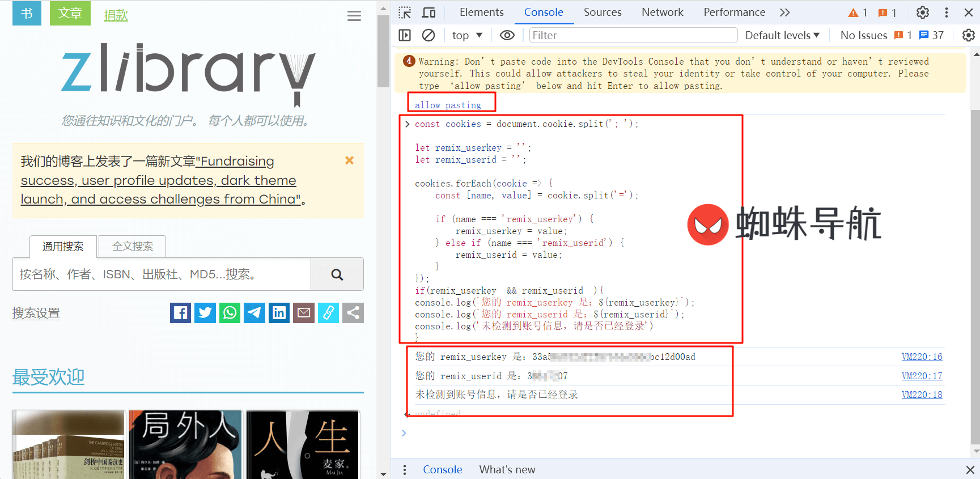Screen dimensions: 980x479
Task: Open source link VM220:16
Action: [922, 357]
